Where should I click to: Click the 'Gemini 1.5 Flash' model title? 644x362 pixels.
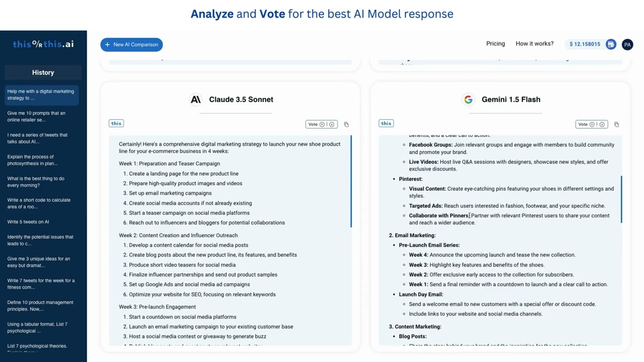pyautogui.click(x=511, y=100)
